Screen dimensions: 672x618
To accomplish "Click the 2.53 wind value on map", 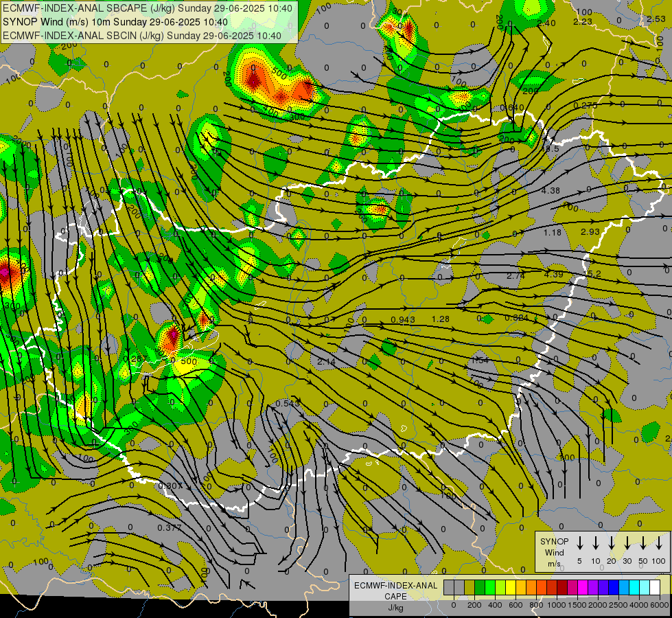I will pos(656,19).
